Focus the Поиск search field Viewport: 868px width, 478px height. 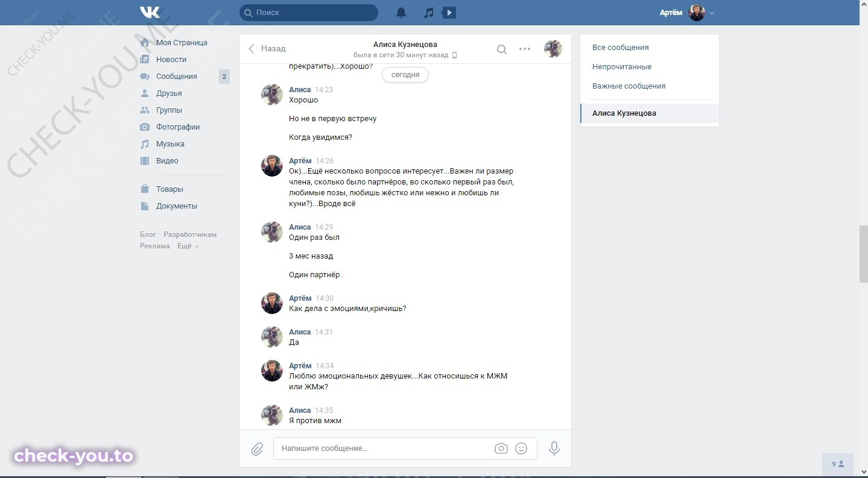click(309, 13)
